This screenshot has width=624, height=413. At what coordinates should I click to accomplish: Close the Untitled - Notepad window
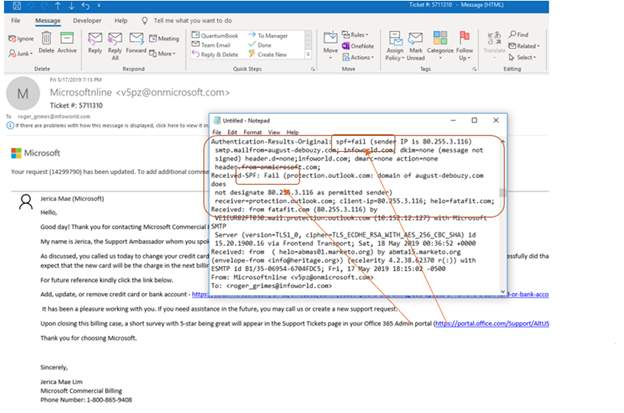pyautogui.click(x=496, y=120)
